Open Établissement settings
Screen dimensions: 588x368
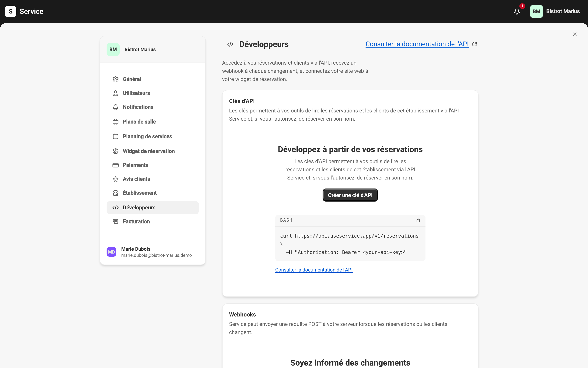153,193
